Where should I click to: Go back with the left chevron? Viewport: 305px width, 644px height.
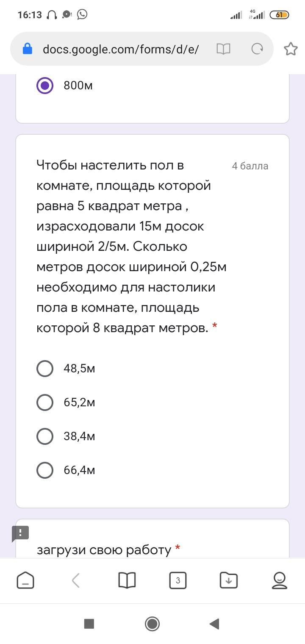76,580
